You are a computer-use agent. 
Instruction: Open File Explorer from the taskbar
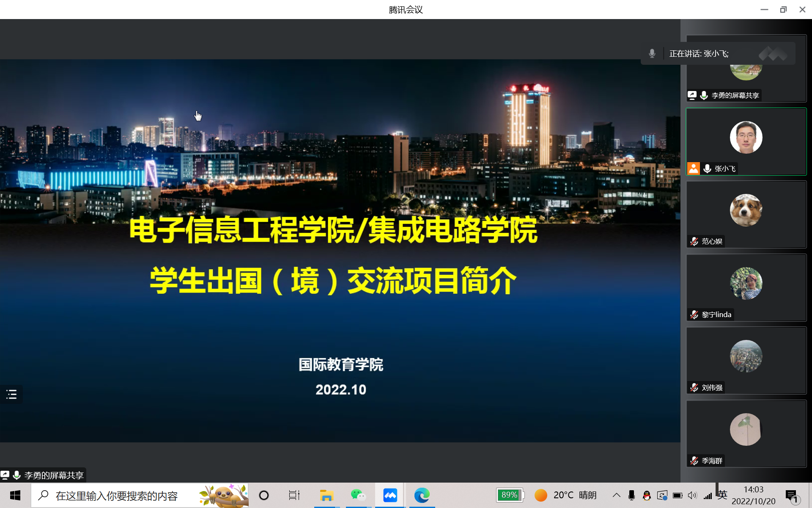pyautogui.click(x=326, y=495)
